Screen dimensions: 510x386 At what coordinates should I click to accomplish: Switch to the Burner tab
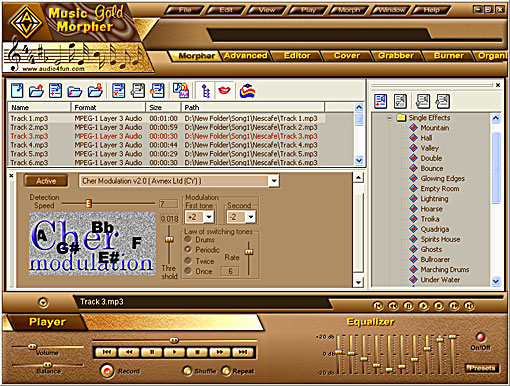[448, 56]
